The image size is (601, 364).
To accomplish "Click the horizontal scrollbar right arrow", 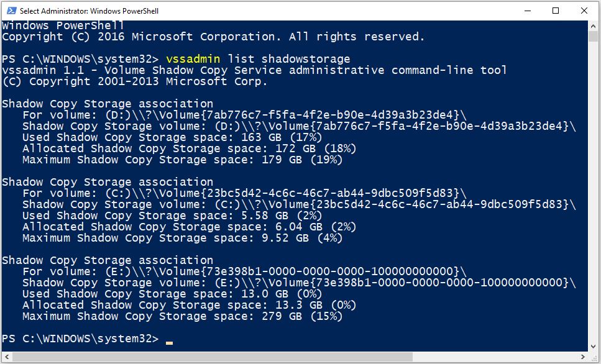I will click(582, 357).
